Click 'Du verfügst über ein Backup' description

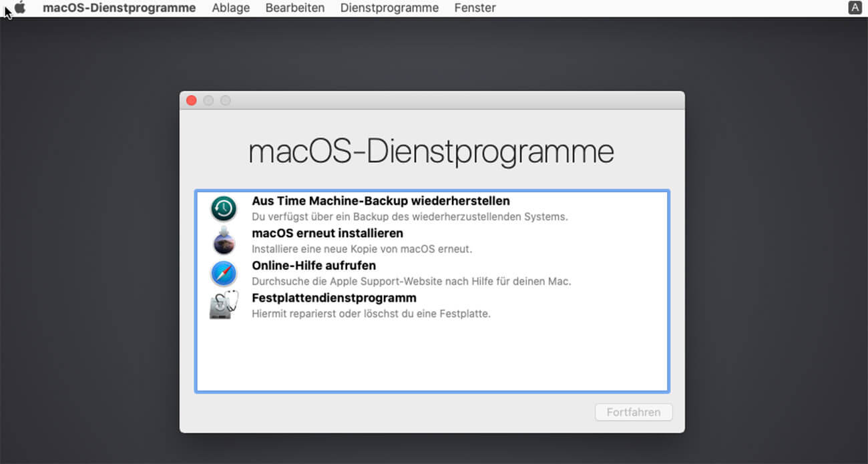pos(410,217)
